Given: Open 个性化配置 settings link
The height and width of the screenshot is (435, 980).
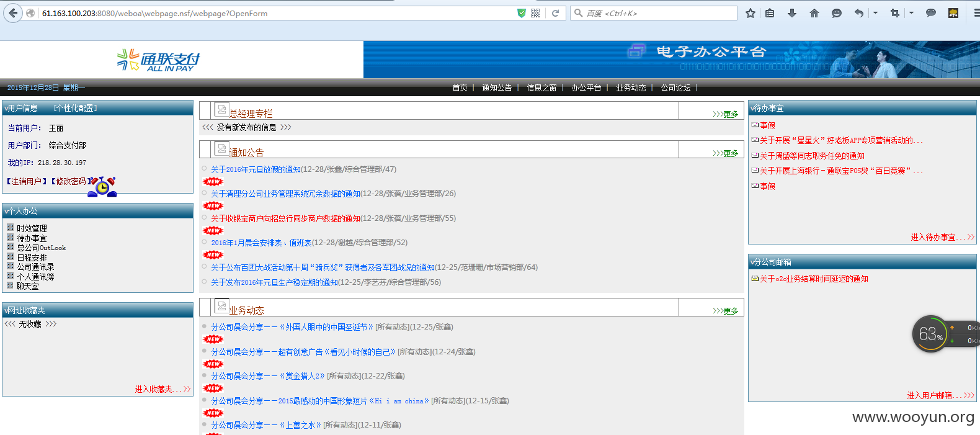Looking at the screenshot, I should click(x=75, y=108).
